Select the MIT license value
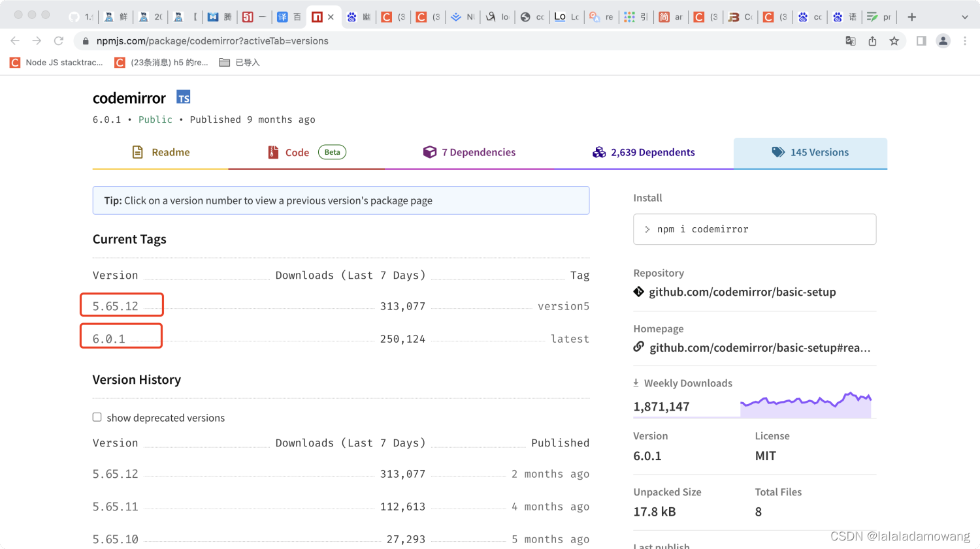 coord(766,456)
